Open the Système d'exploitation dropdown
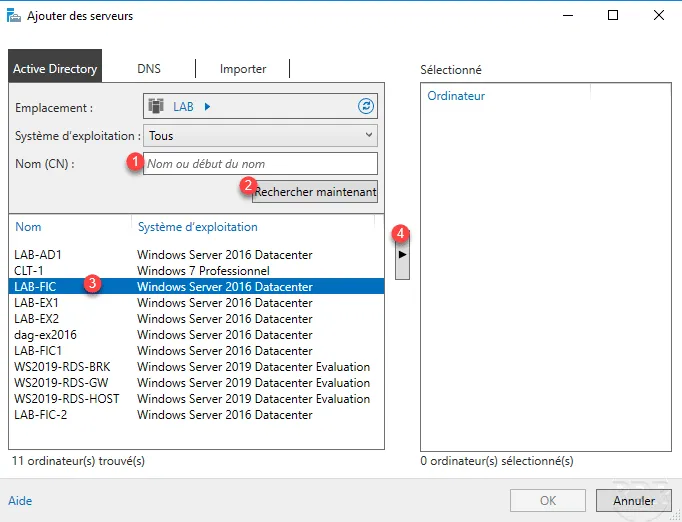The image size is (682, 522). tap(260, 135)
